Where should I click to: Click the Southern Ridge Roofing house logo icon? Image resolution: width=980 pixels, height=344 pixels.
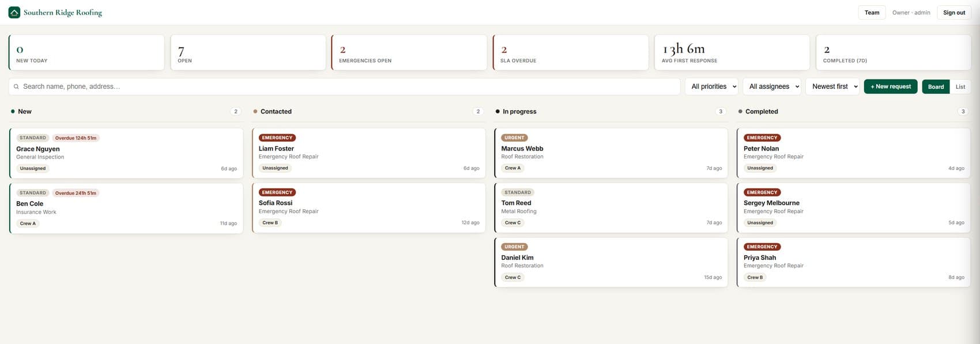14,12
